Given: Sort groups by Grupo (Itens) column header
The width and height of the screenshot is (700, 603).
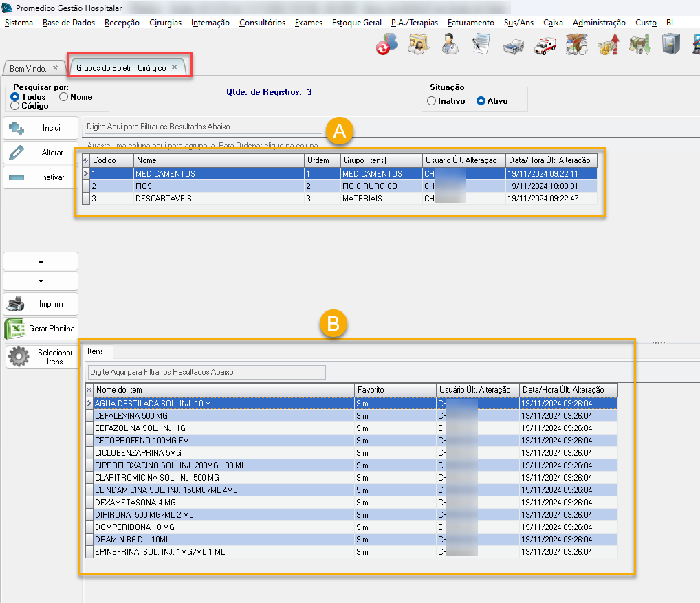Looking at the screenshot, I should coord(382,160).
